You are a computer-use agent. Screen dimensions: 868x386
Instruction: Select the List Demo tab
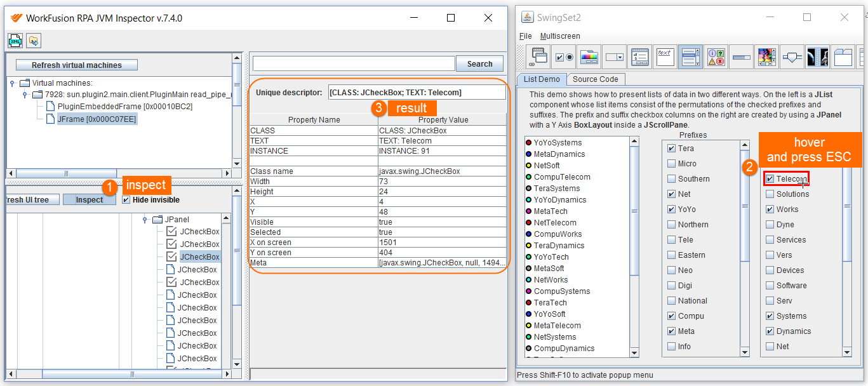click(x=542, y=79)
